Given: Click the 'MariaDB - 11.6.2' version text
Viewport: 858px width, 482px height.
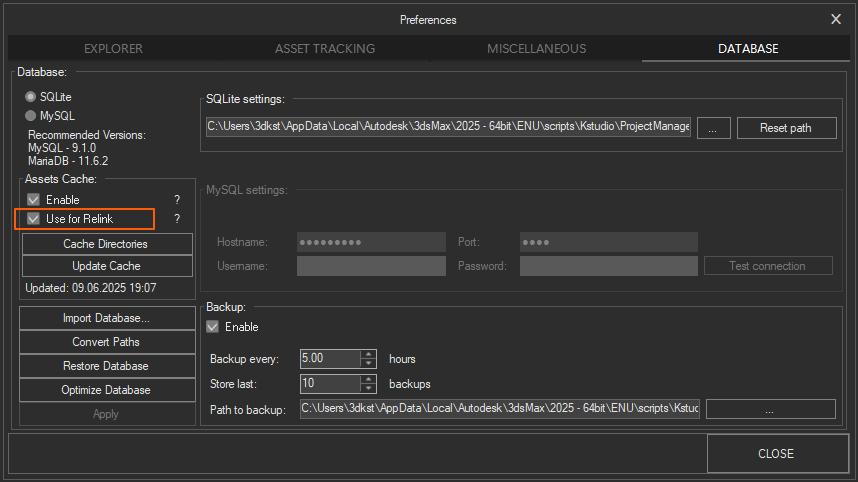Looking at the screenshot, I should point(68,161).
